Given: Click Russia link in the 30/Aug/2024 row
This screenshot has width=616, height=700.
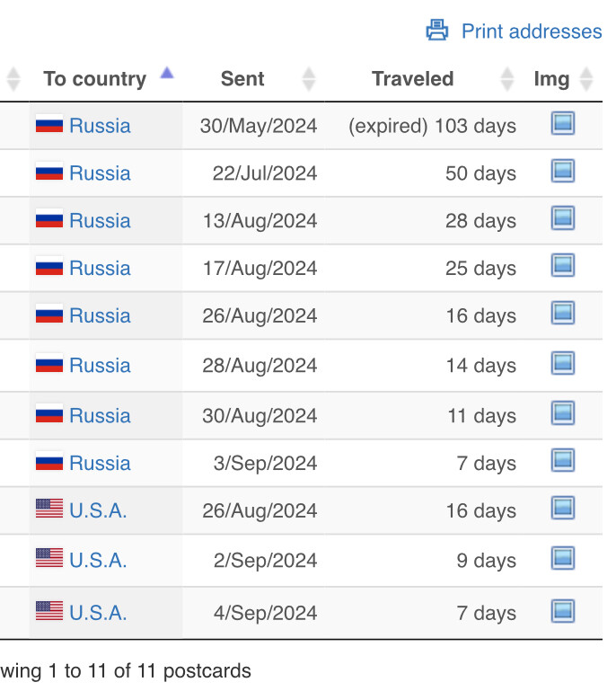Looking at the screenshot, I should pos(100,416).
